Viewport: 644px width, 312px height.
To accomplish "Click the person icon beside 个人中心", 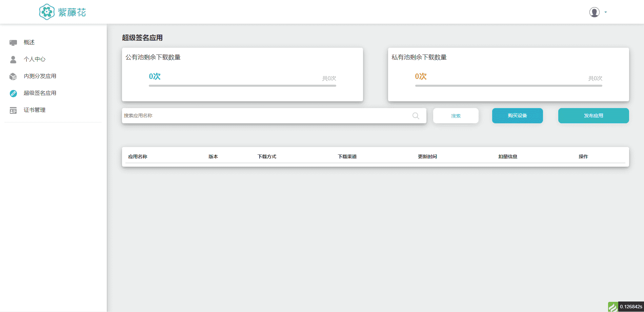I will click(13, 60).
